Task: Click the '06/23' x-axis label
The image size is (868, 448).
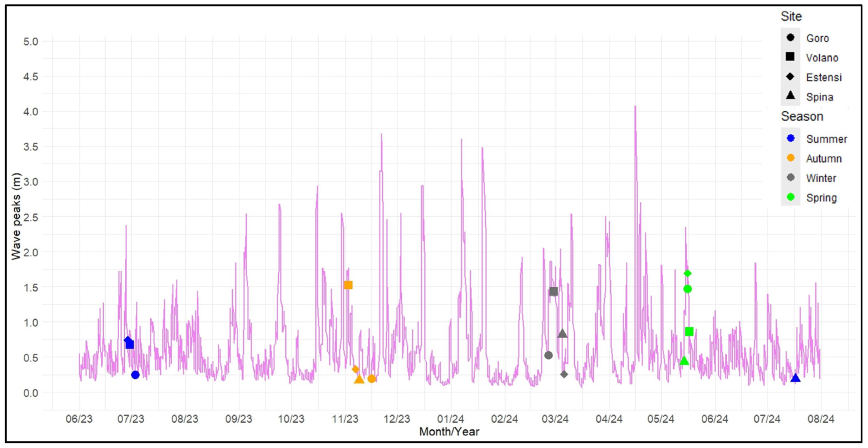Action: click(x=79, y=419)
